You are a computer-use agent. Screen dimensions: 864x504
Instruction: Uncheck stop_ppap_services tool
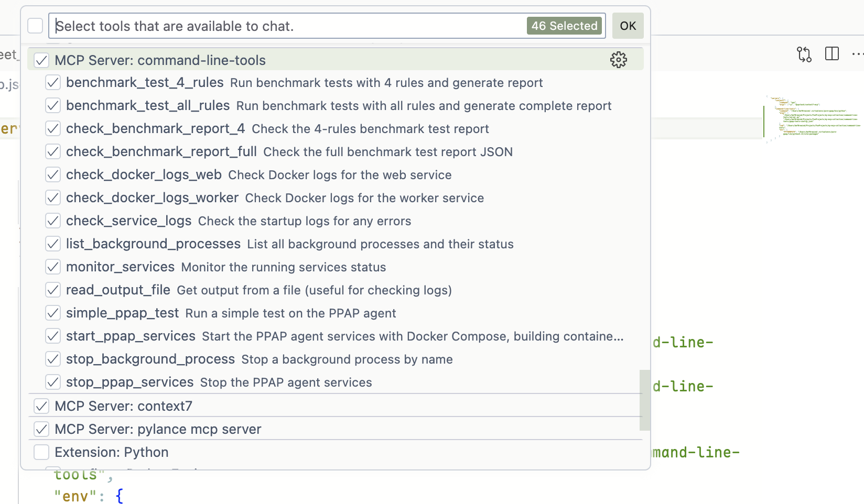coord(53,382)
